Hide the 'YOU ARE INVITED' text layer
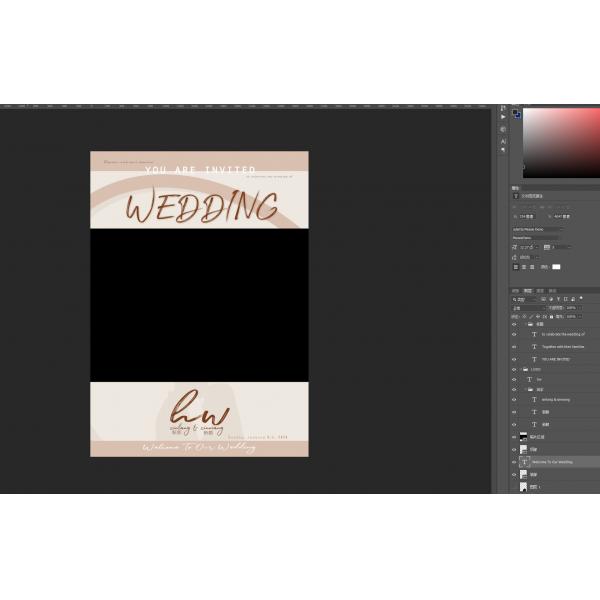Screen dimensions: 600x600 point(515,359)
